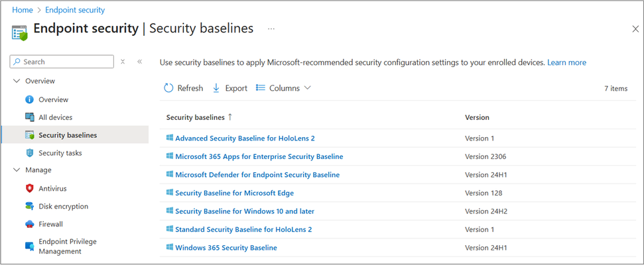Viewport: 644px width, 265px height.
Task: Open Security Baseline for Windows 10 and later
Action: (x=245, y=211)
